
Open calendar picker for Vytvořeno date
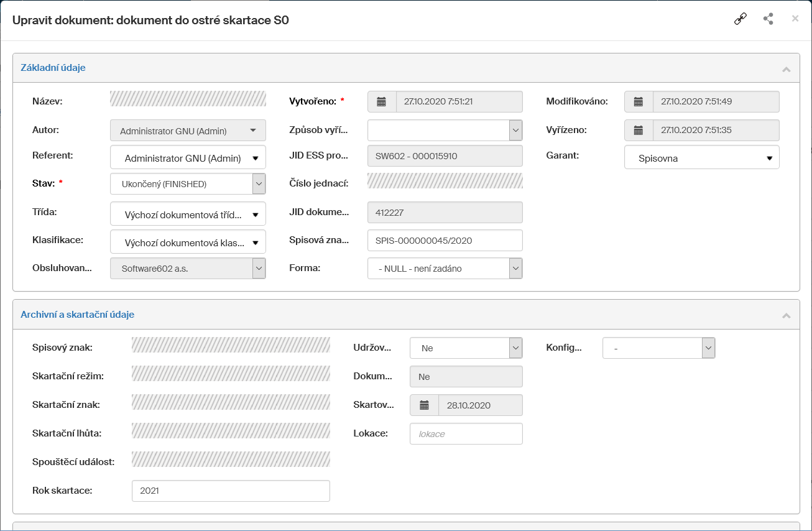382,101
